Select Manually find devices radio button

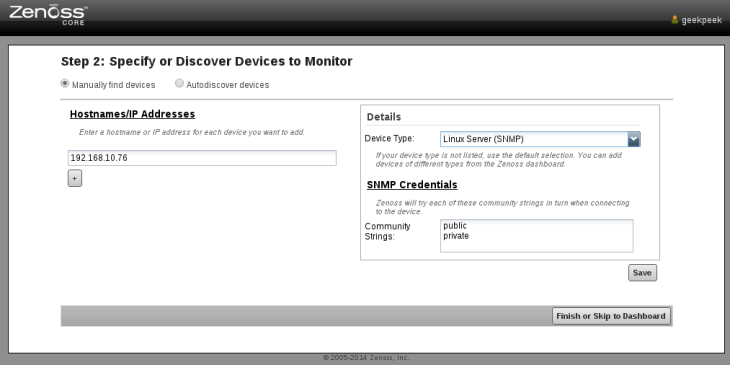pos(65,84)
